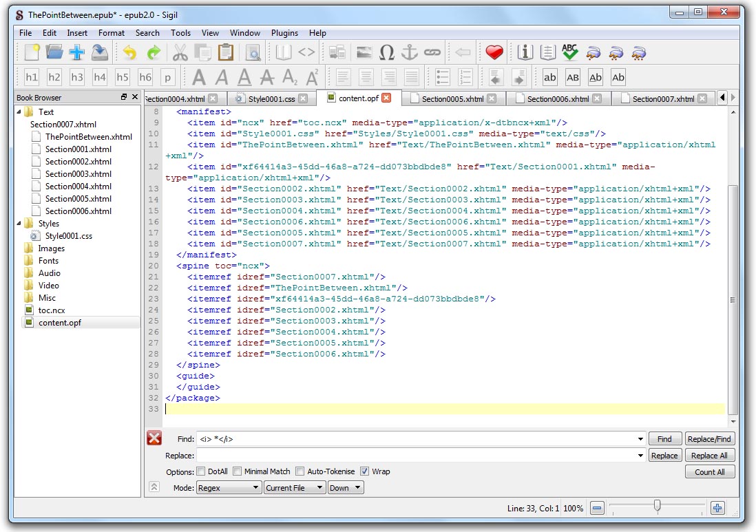
Task: Click the red heart Donate icon
Action: pos(494,52)
